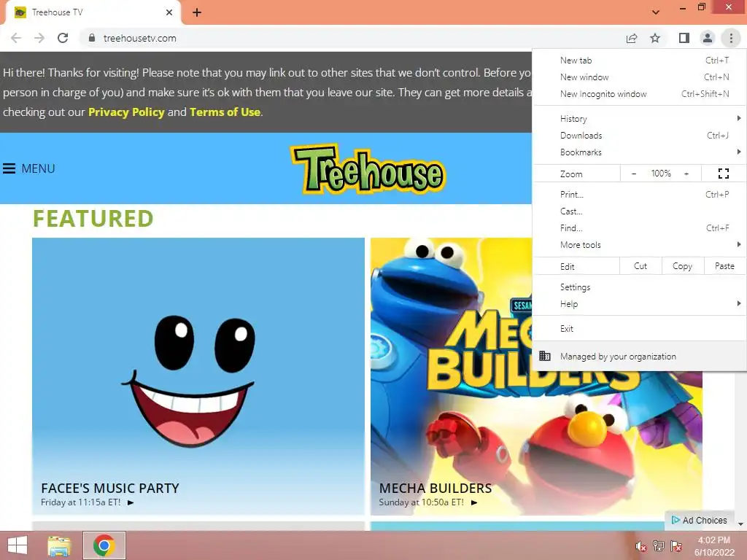Click the network tray icon

(659, 546)
